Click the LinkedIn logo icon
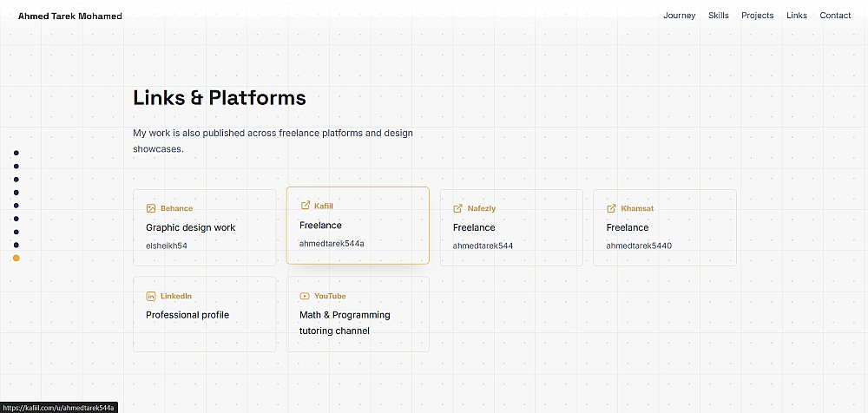 (150, 296)
